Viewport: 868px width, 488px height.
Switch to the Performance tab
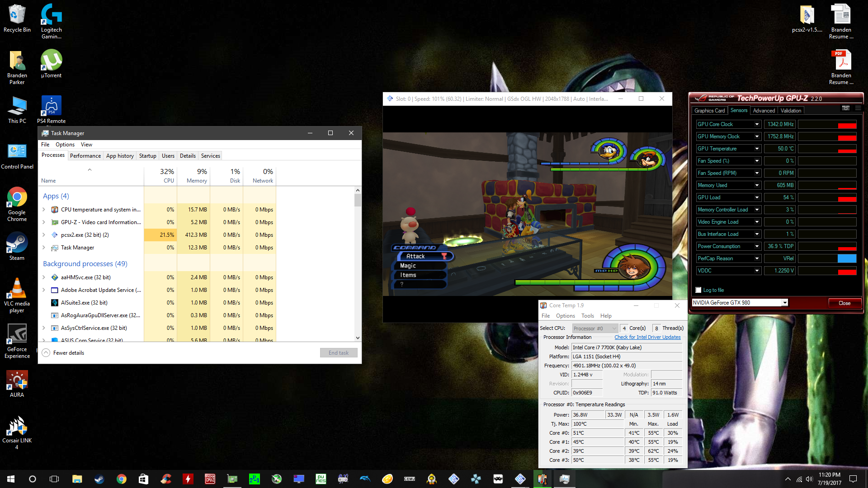coord(85,156)
